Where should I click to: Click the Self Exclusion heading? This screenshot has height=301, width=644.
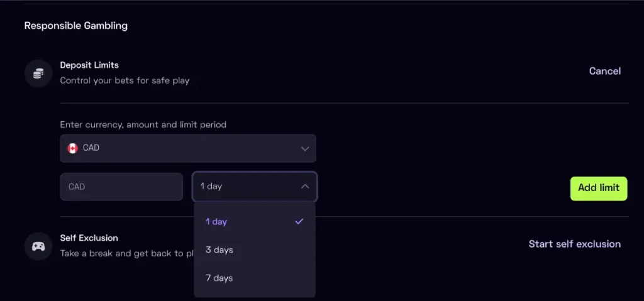89,238
